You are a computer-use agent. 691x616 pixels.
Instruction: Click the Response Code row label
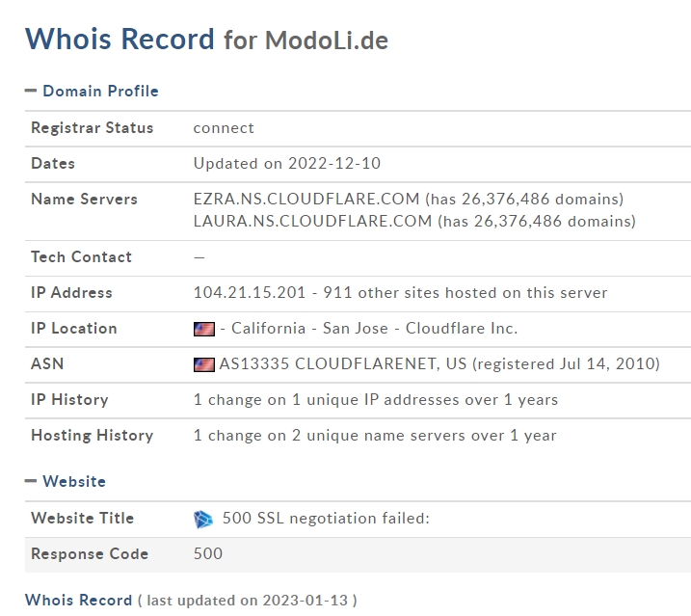90,554
